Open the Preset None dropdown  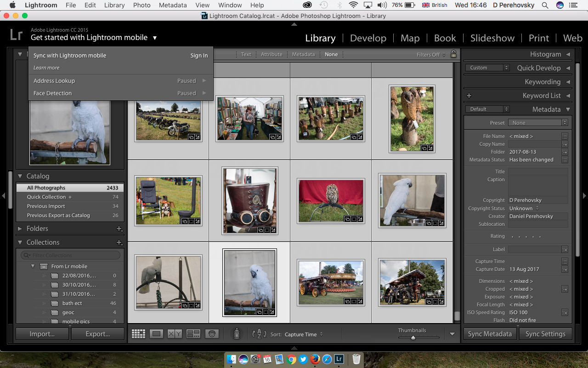pyautogui.click(x=538, y=123)
